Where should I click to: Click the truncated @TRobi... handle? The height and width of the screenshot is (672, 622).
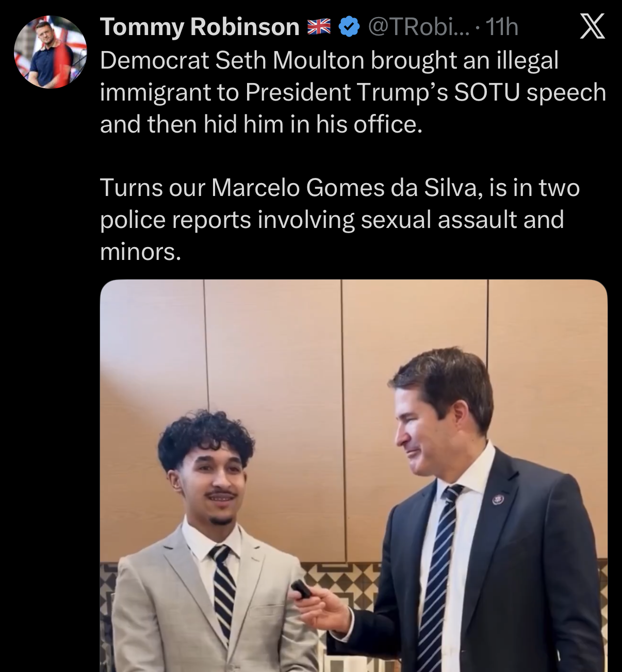coord(419,27)
